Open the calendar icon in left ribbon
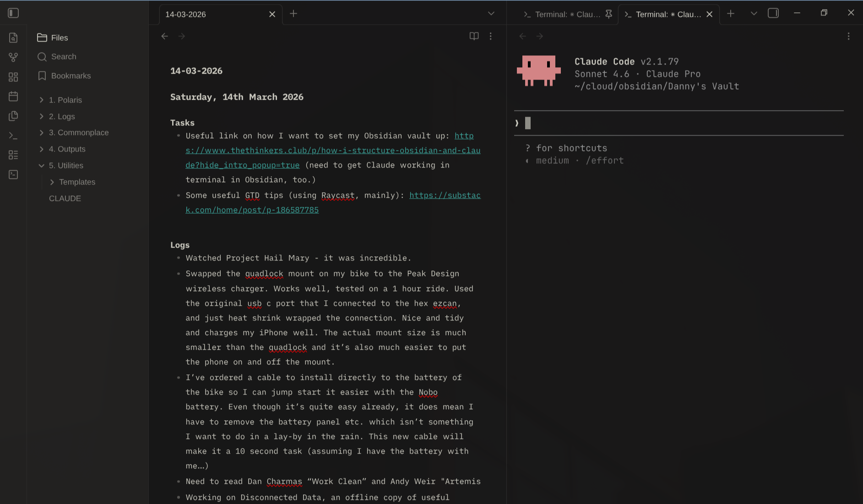The height and width of the screenshot is (504, 863). pyautogui.click(x=13, y=97)
